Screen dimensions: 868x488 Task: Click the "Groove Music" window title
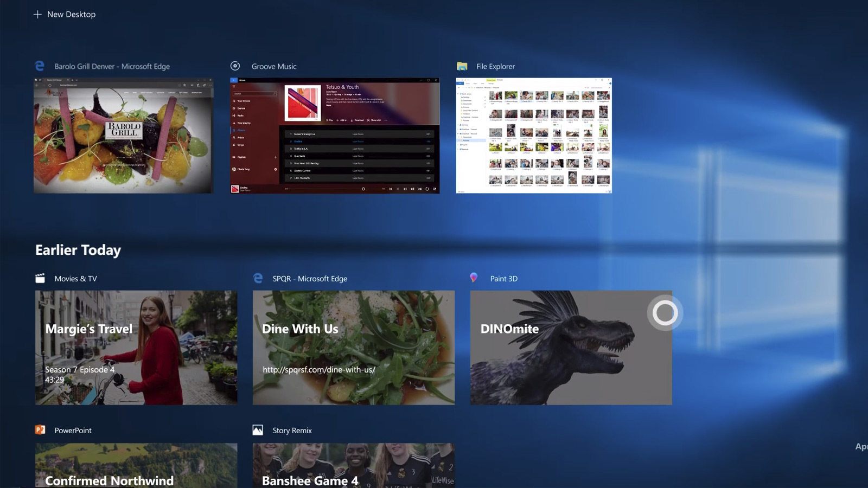click(x=274, y=66)
